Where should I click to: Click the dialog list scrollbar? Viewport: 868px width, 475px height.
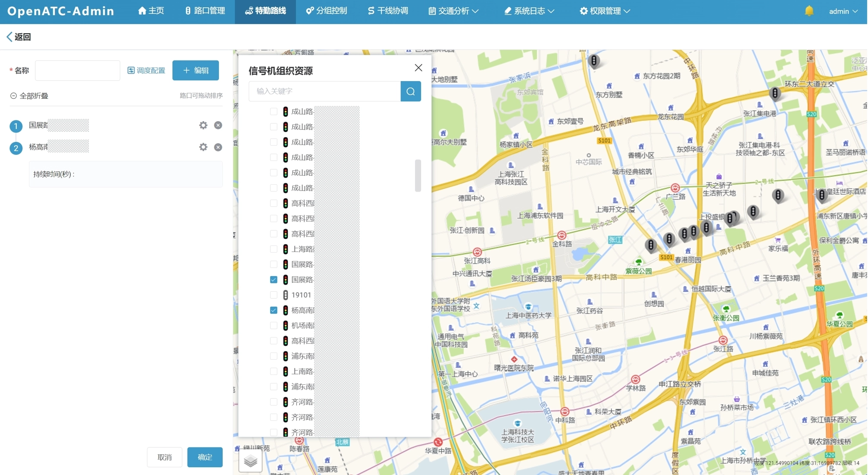[x=418, y=176]
